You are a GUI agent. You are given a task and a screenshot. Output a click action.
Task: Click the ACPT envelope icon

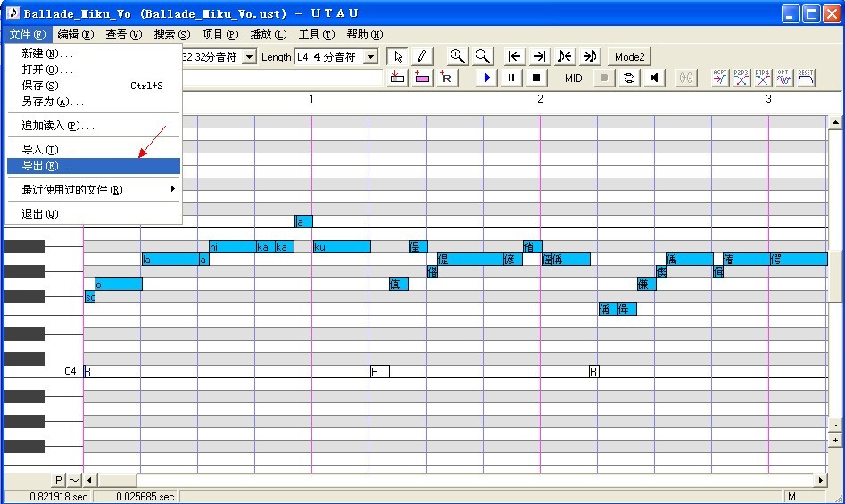(720, 78)
